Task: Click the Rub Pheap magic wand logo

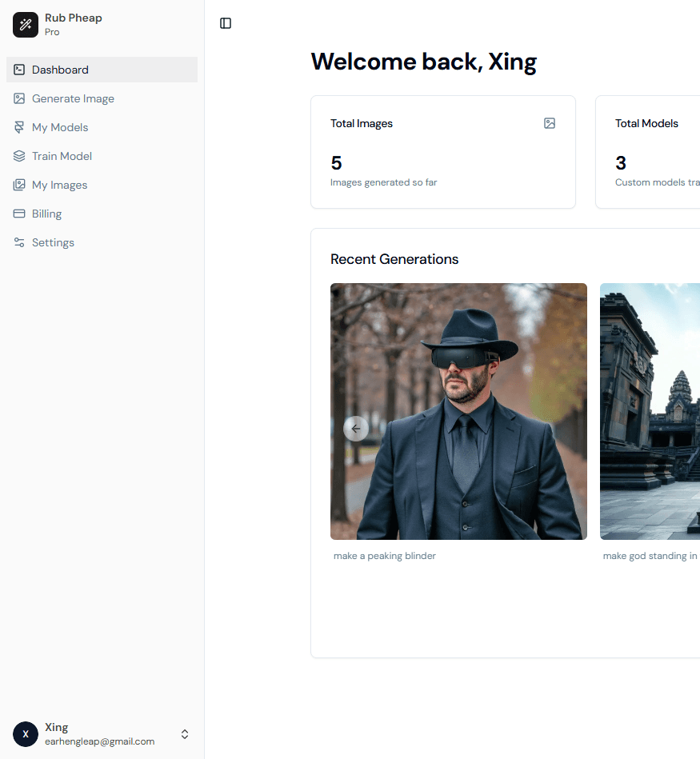Action: tap(25, 25)
